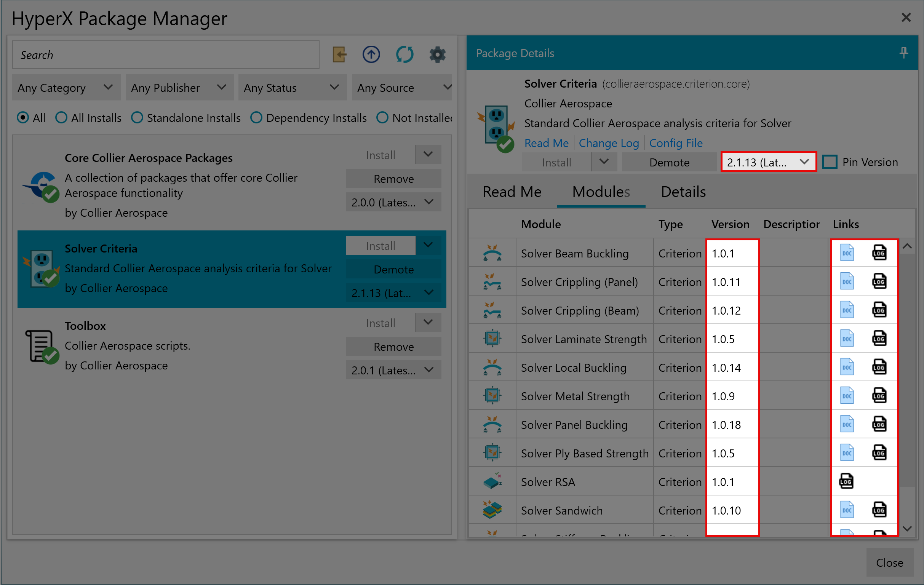The width and height of the screenshot is (924, 585).
Task: Open the Read Me link
Action: (546, 143)
